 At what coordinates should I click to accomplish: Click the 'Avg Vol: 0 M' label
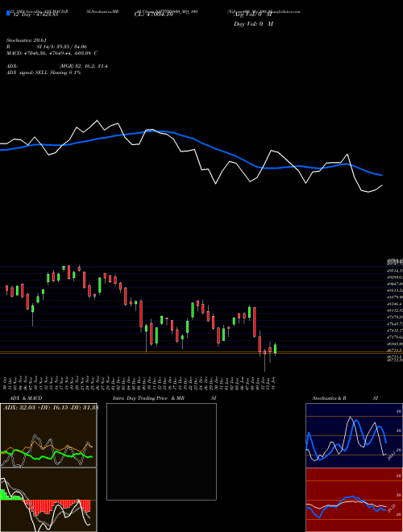click(253, 15)
